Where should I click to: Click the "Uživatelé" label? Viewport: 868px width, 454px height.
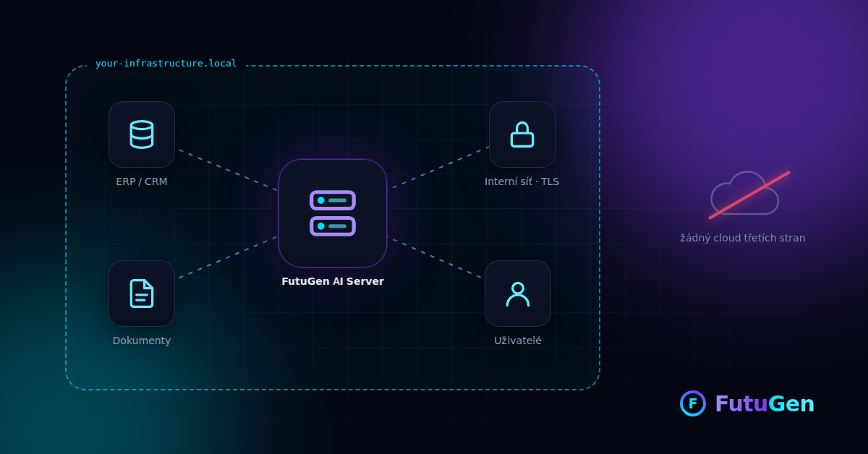(x=518, y=340)
